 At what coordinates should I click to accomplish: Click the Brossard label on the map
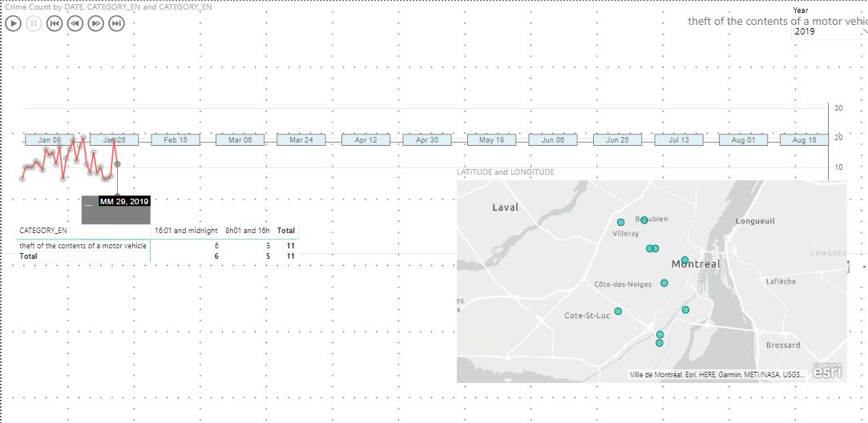(x=783, y=345)
